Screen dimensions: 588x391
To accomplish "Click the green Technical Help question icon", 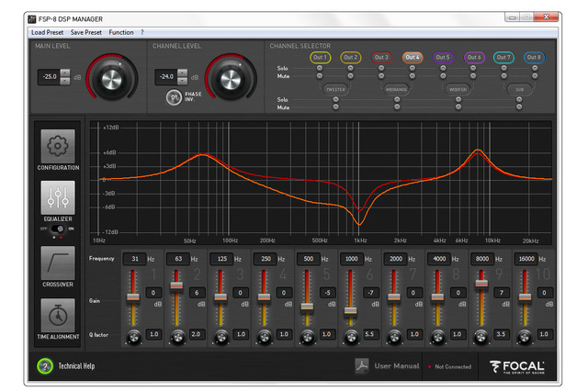I will [x=45, y=366].
